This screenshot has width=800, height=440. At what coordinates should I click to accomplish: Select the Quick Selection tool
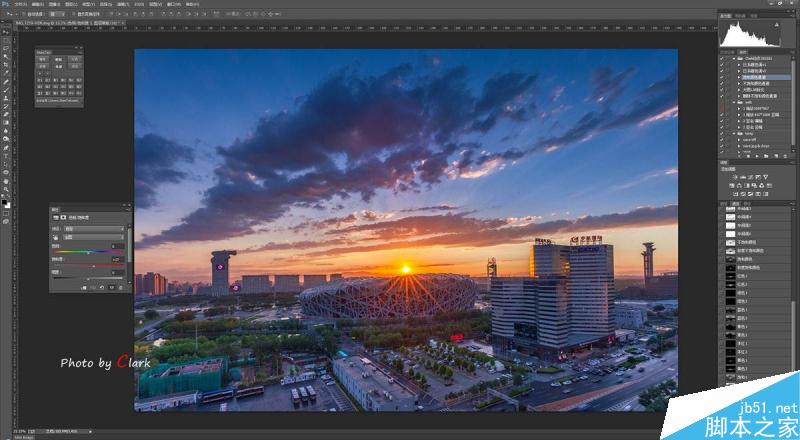tap(6, 56)
